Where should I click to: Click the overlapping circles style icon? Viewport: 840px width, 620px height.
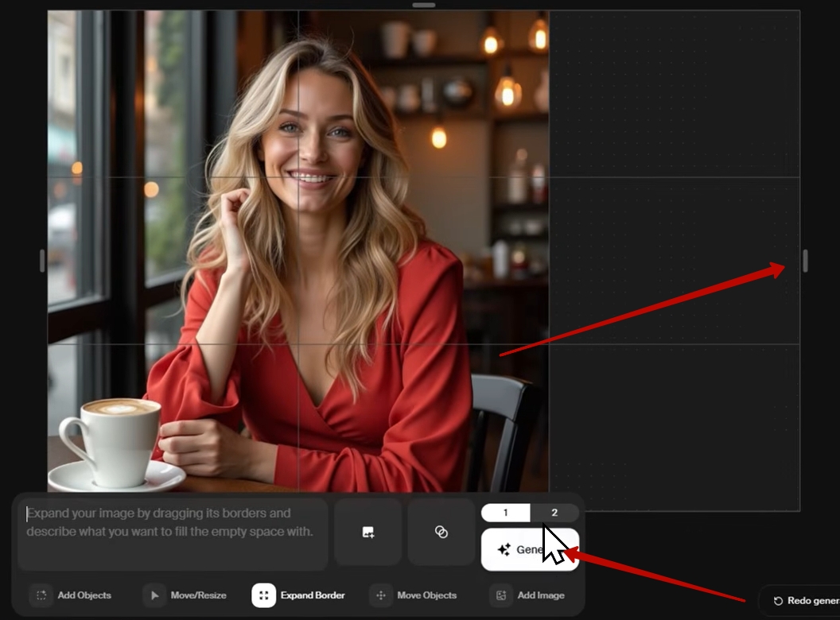click(x=441, y=533)
